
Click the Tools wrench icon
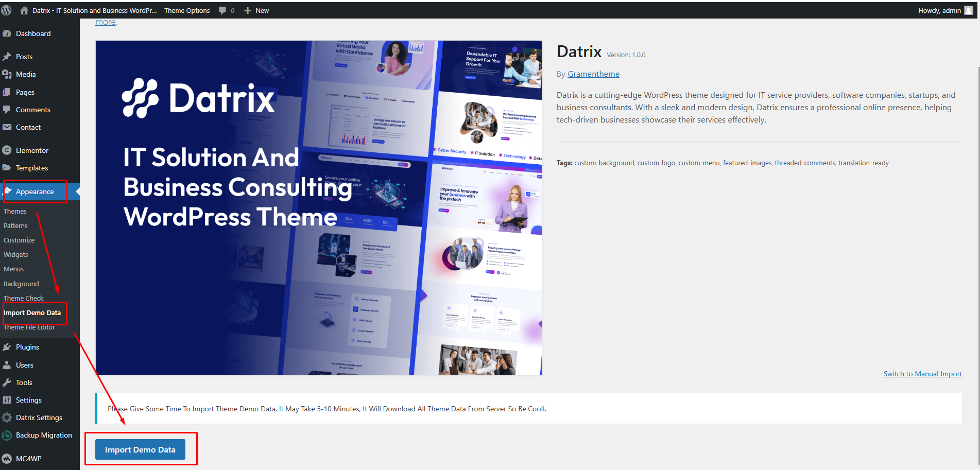[x=7, y=382]
